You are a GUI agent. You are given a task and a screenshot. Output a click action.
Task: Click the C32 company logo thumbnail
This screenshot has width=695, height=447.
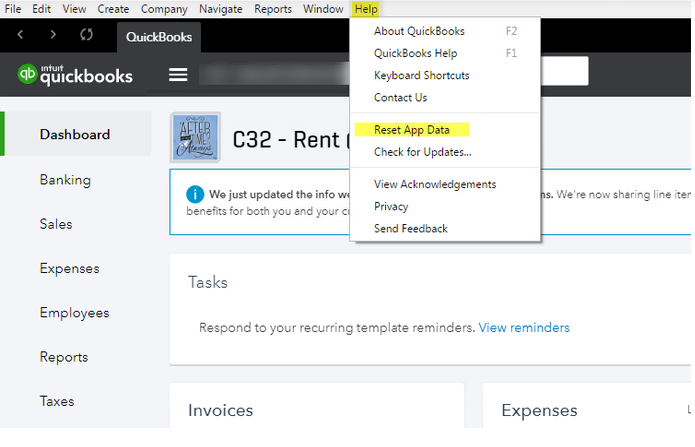tap(195, 137)
